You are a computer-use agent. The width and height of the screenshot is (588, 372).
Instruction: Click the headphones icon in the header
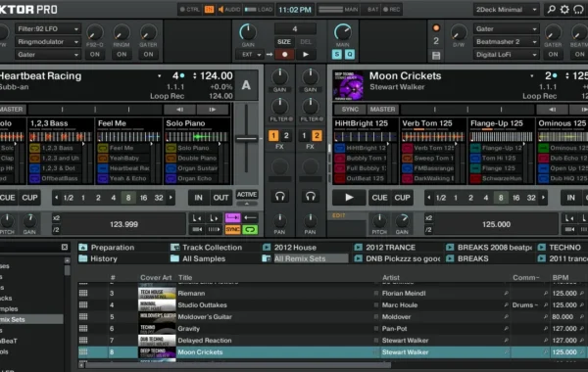tap(578, 10)
